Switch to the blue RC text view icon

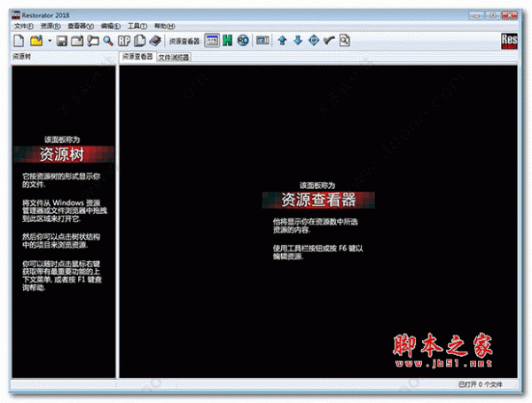point(243,41)
